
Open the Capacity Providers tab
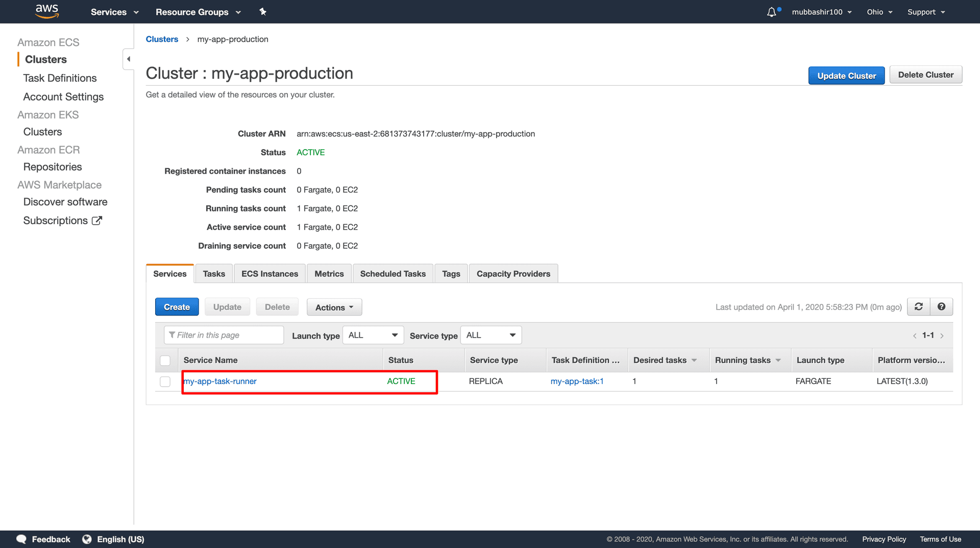[x=513, y=274]
